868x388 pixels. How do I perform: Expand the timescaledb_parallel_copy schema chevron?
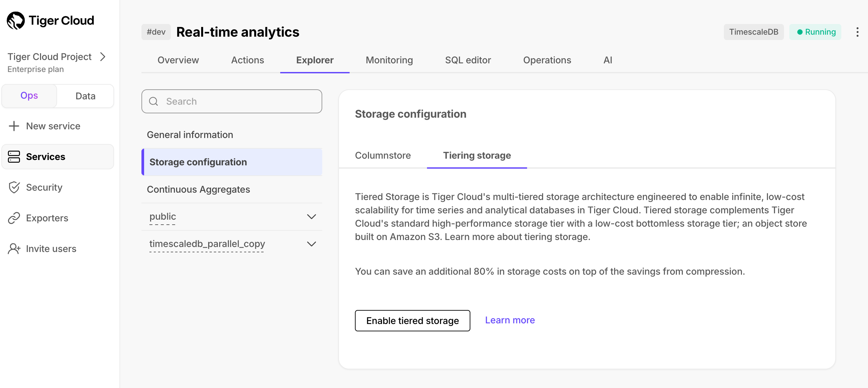[x=311, y=244]
